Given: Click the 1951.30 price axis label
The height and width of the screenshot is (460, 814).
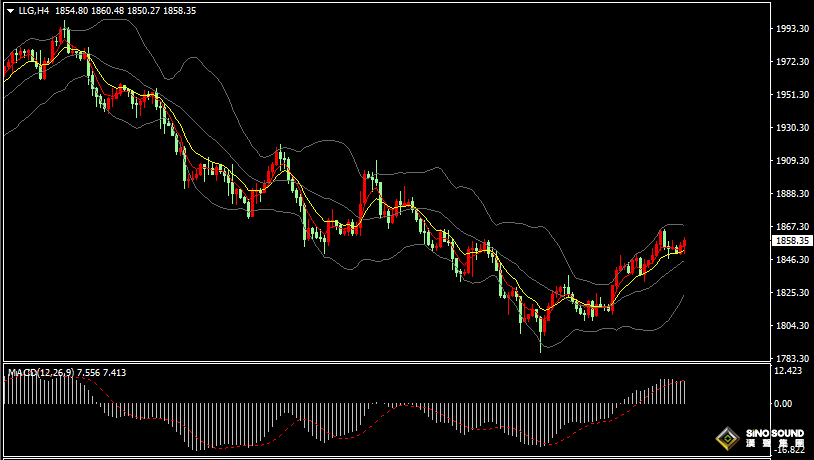Looking at the screenshot, I should pyautogui.click(x=791, y=94).
